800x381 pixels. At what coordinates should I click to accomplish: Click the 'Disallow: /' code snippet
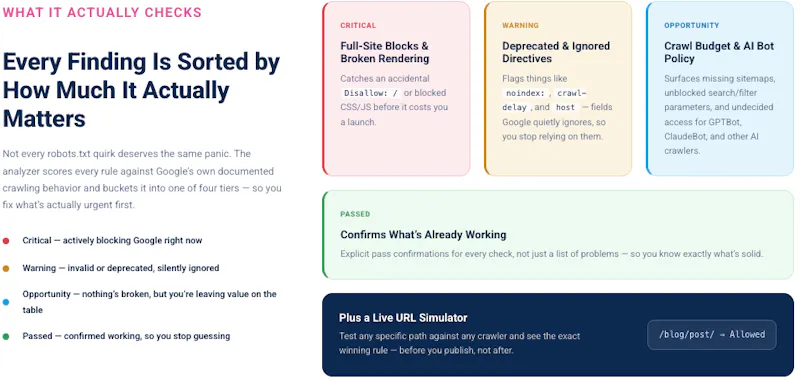371,93
